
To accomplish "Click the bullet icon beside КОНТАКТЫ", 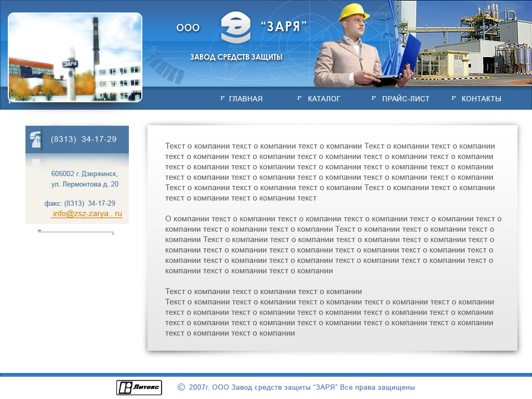I will tap(454, 98).
